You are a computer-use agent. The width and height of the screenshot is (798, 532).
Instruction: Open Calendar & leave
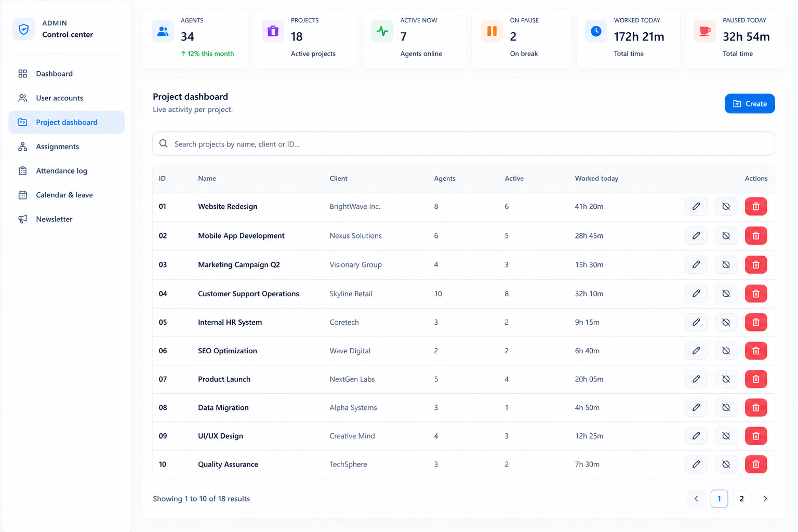pyautogui.click(x=66, y=195)
